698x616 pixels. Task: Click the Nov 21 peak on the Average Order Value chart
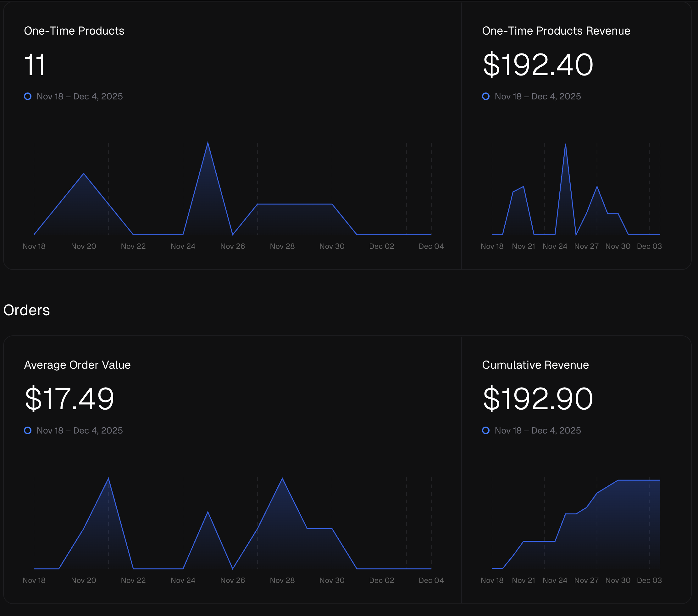point(108,479)
